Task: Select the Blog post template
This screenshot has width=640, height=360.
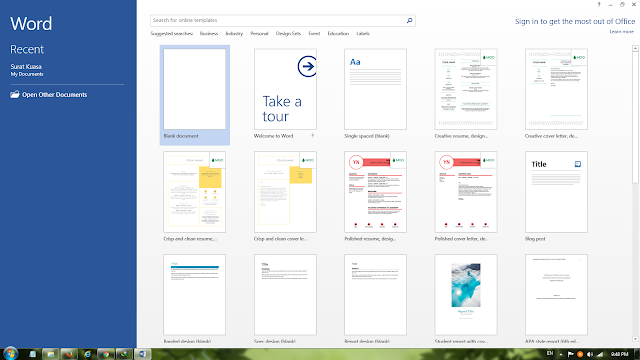Action: [556, 192]
